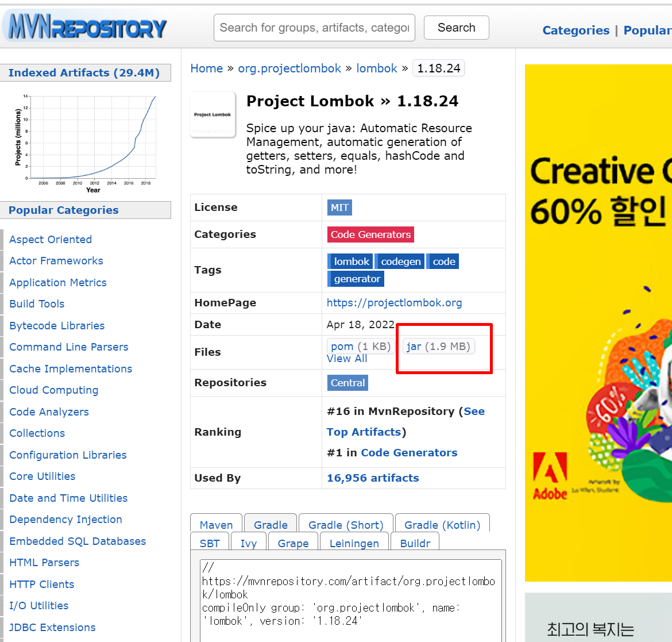This screenshot has width=672, height=642.
Task: Select the code tag
Action: click(x=443, y=261)
